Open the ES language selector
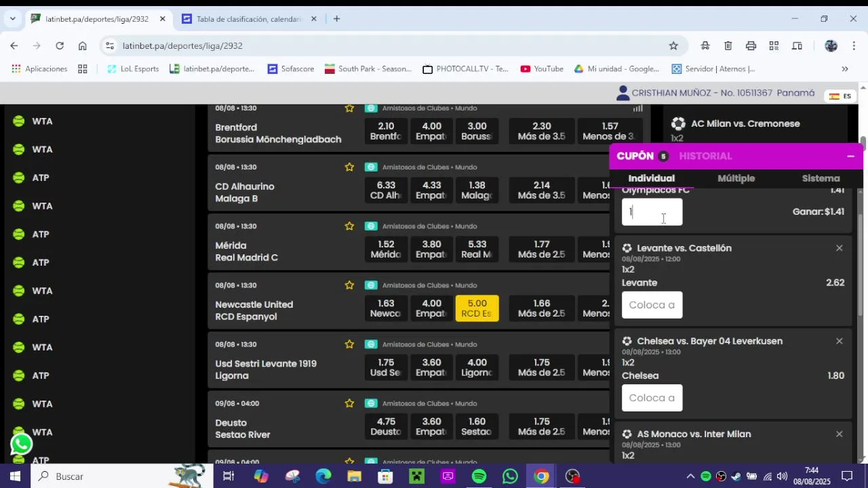Image resolution: width=868 pixels, height=488 pixels. click(840, 96)
